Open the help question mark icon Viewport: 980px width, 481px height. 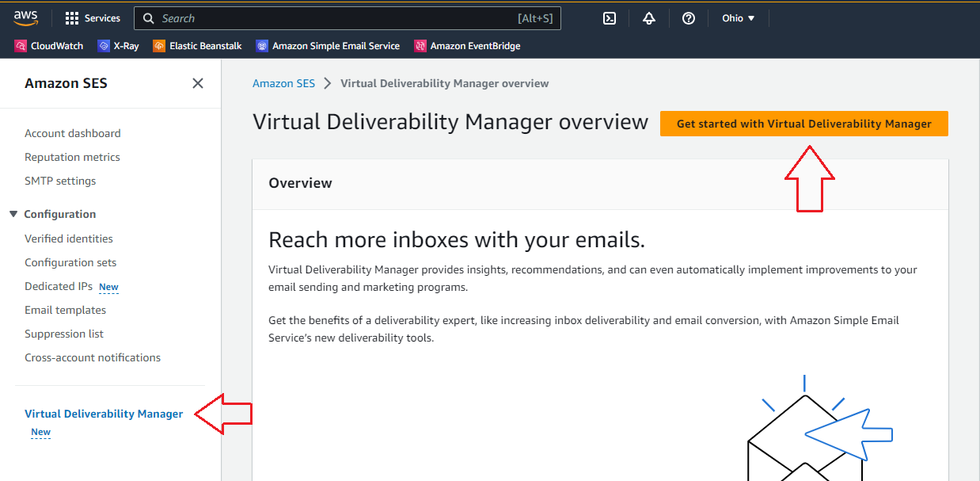click(x=688, y=17)
